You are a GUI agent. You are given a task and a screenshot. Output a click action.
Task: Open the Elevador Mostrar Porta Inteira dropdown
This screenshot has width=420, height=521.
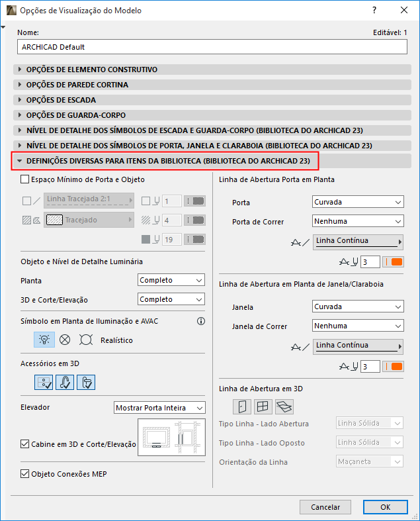point(159,408)
